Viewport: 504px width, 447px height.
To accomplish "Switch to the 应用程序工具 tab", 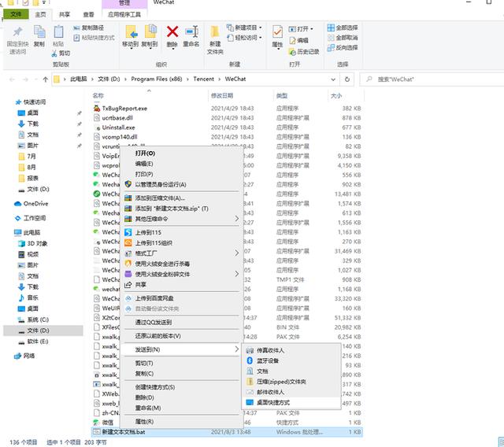I will (124, 14).
